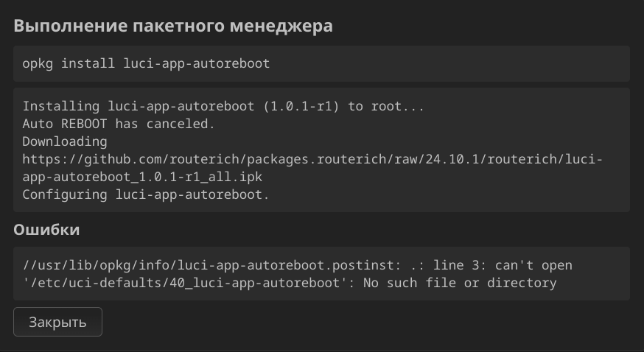Viewport: 644px width, 352px height.
Task: Select the word opkg in command
Action: tap(38, 63)
